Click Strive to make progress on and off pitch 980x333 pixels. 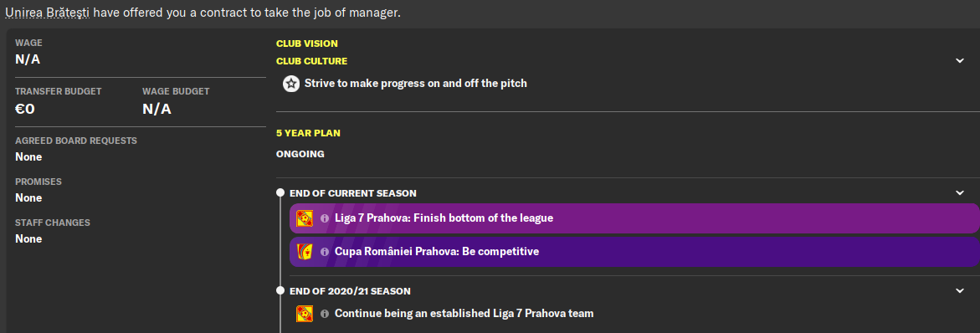(416, 83)
